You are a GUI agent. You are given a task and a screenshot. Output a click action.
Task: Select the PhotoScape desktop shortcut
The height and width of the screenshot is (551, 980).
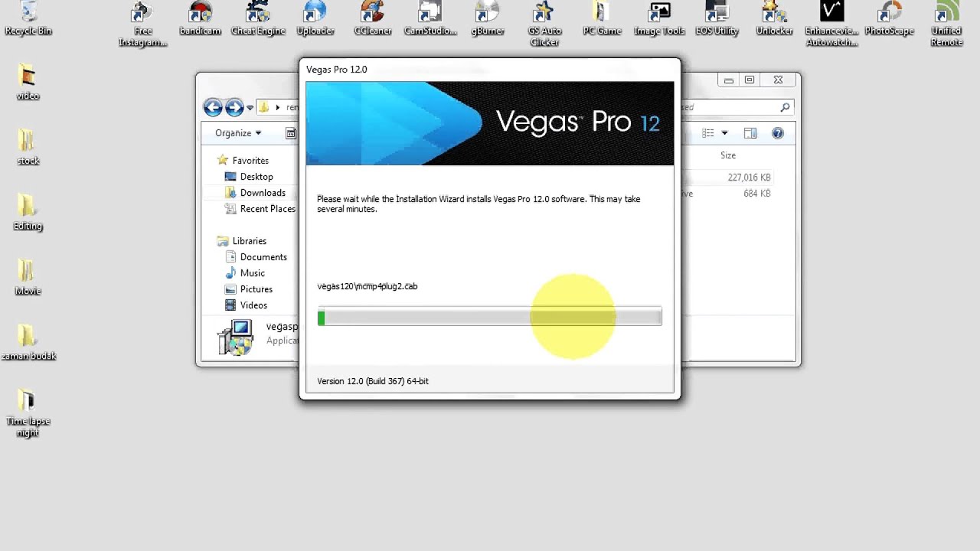[x=889, y=18]
